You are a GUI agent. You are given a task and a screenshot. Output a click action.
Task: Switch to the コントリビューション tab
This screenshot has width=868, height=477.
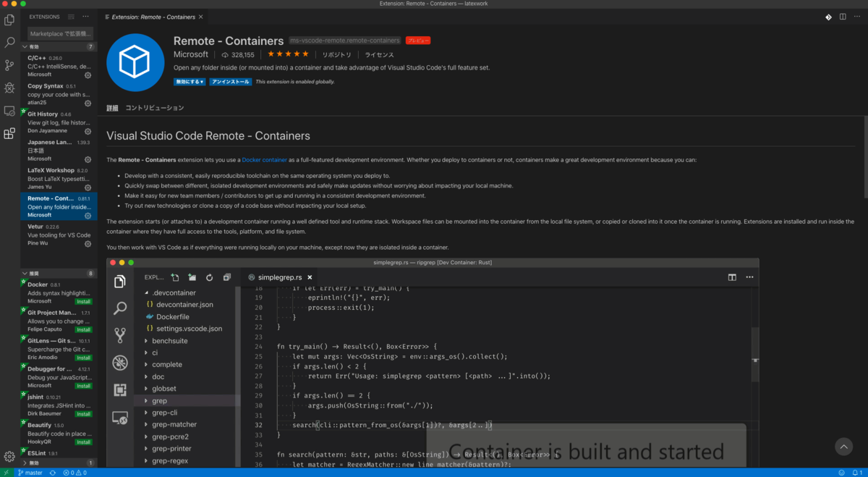point(155,108)
